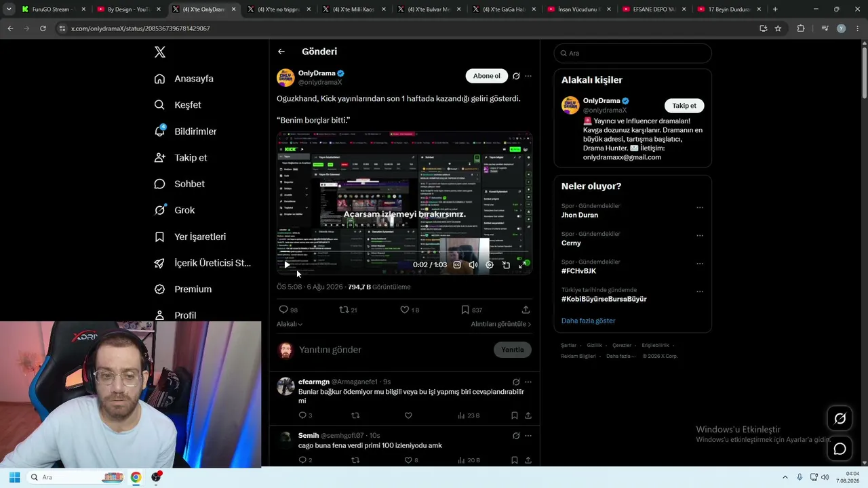Open Grok from sidebar

(x=174, y=210)
